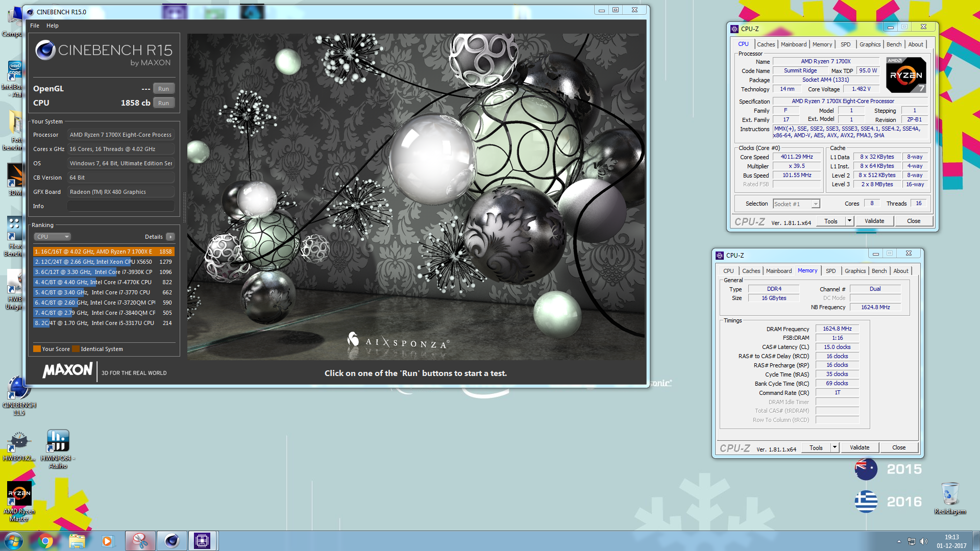Expand ranking Details arrow
This screenshot has height=551, width=980.
pyautogui.click(x=170, y=237)
